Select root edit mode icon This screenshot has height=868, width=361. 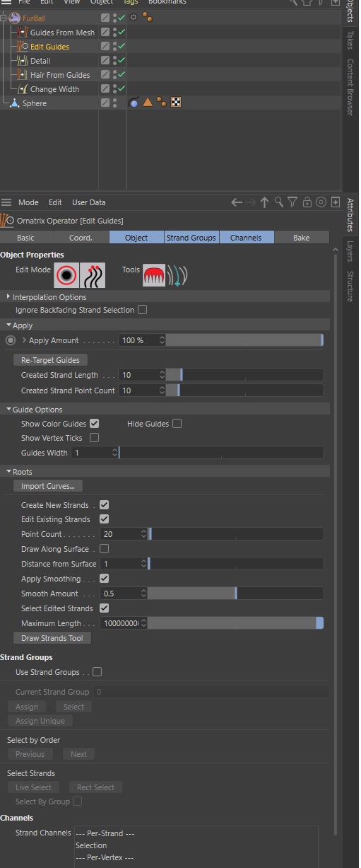[67, 274]
